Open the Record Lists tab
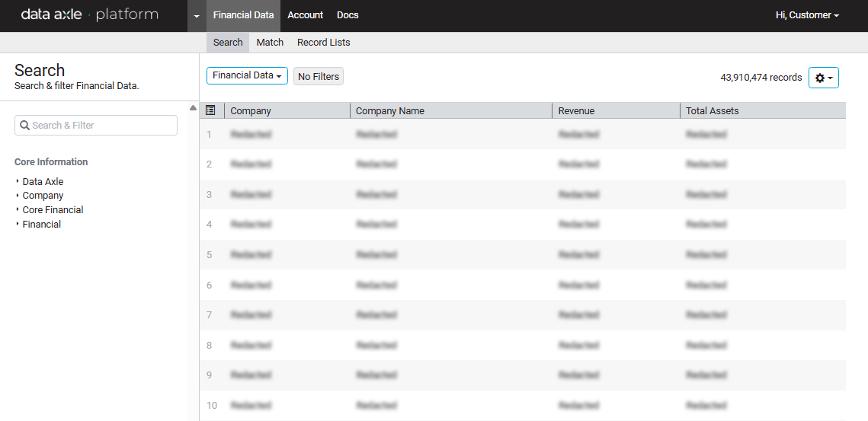Viewport: 868px width, 421px height. click(x=324, y=43)
